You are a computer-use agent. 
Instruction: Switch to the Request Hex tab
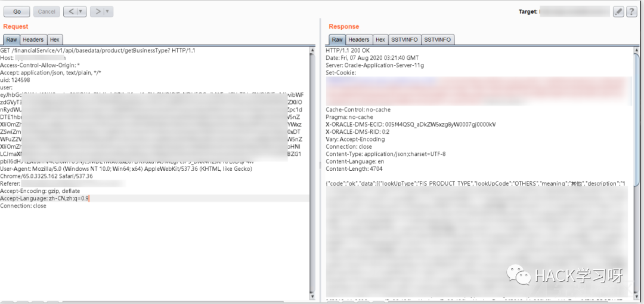point(55,39)
